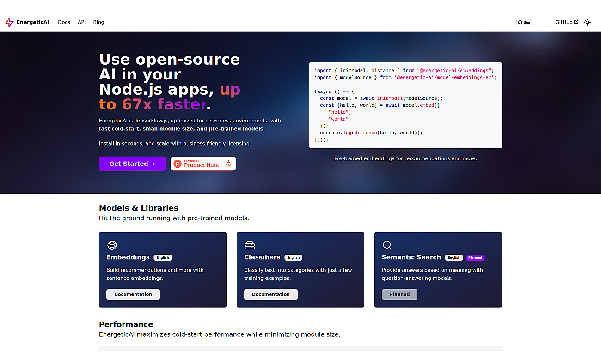Viewport: 601px width, 364px height.
Task: Click the stack icon on Classifiers card
Action: [x=250, y=245]
